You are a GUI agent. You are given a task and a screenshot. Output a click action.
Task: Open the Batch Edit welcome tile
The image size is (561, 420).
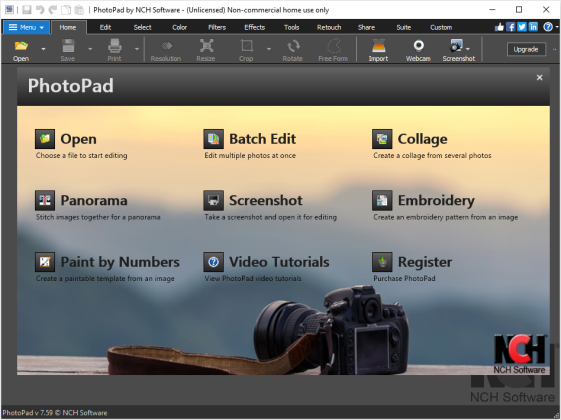(250, 145)
